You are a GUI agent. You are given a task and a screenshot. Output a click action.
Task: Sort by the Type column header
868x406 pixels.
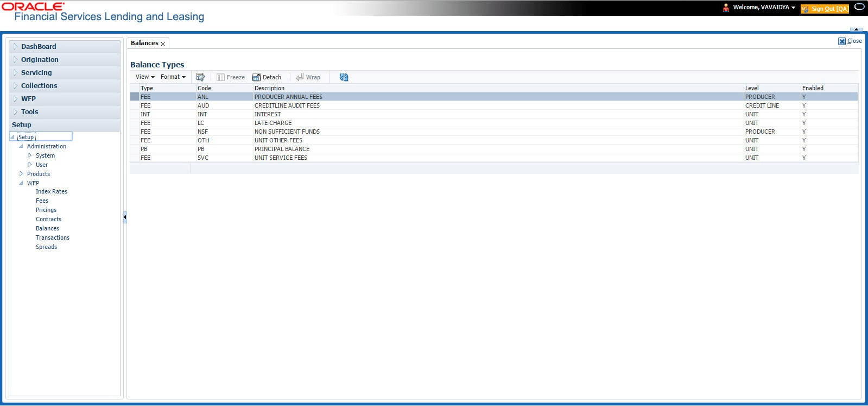point(167,88)
